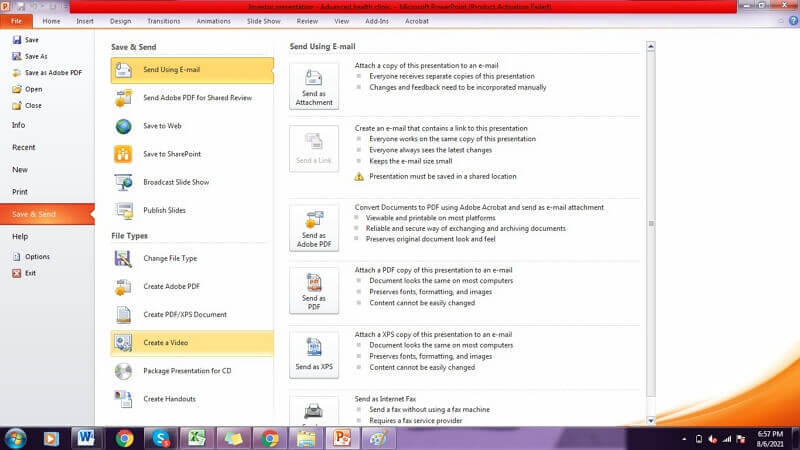The image size is (800, 450).
Task: Close the presentation via sidebar Close
Action: (27, 105)
